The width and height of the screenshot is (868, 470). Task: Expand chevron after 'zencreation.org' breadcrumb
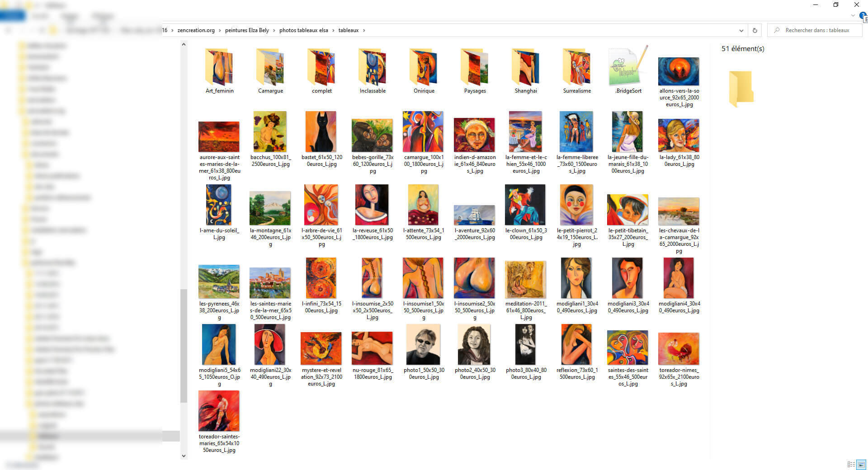pyautogui.click(x=220, y=30)
